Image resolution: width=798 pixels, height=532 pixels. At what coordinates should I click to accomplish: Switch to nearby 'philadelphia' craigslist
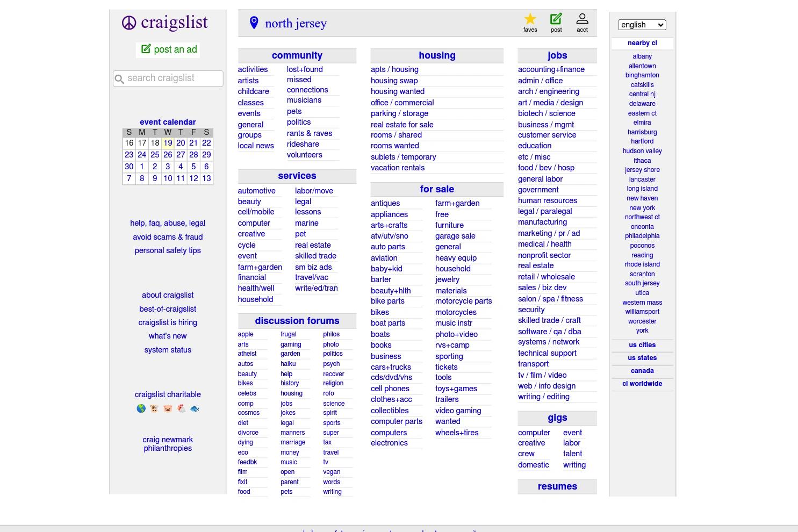pos(642,236)
